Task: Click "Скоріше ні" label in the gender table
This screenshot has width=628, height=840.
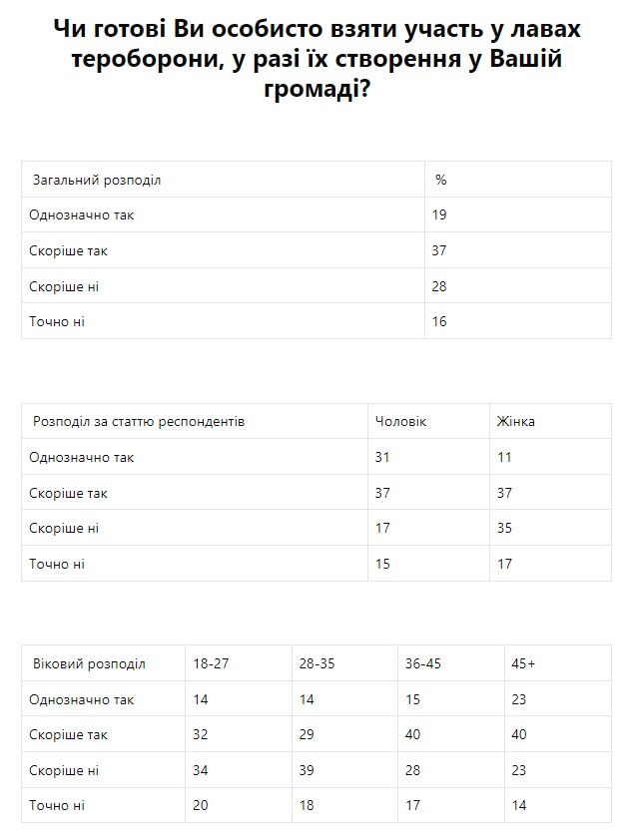Action: [64, 528]
